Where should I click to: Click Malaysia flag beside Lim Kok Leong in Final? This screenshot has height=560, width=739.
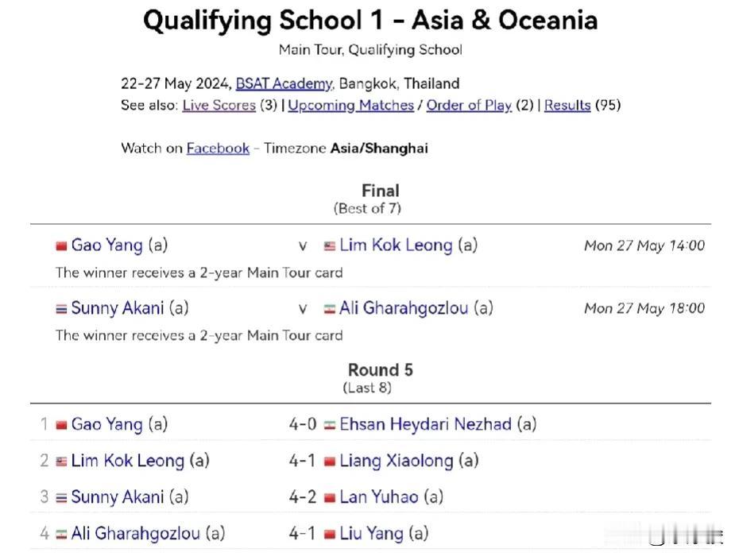(330, 246)
